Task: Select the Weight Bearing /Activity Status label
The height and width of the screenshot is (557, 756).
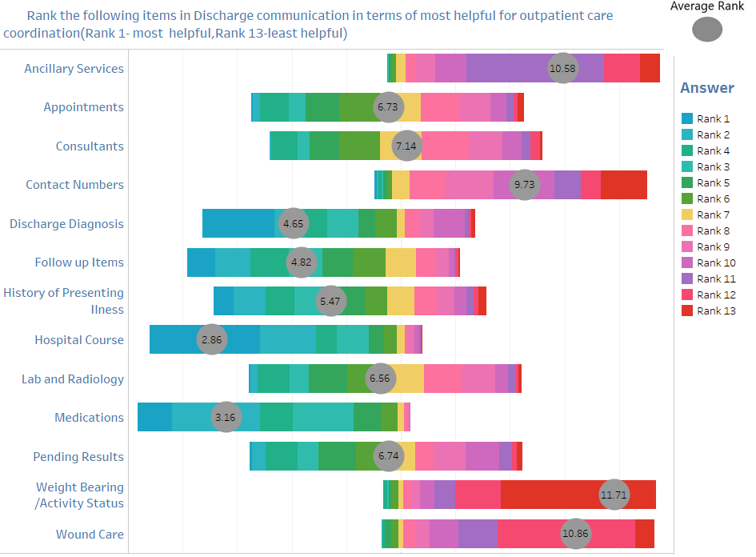Action: point(79,495)
